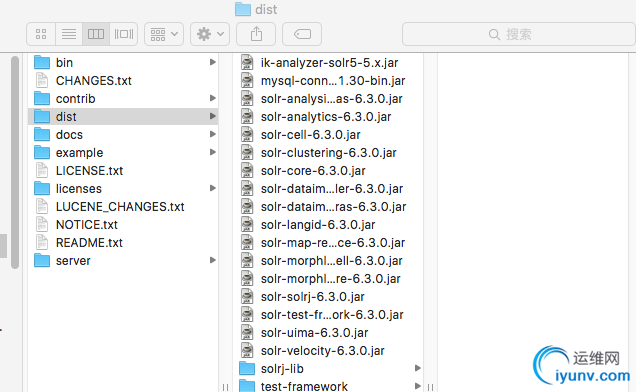636x392 pixels.
Task: Expand the licenses folder arrow
Action: (x=212, y=188)
